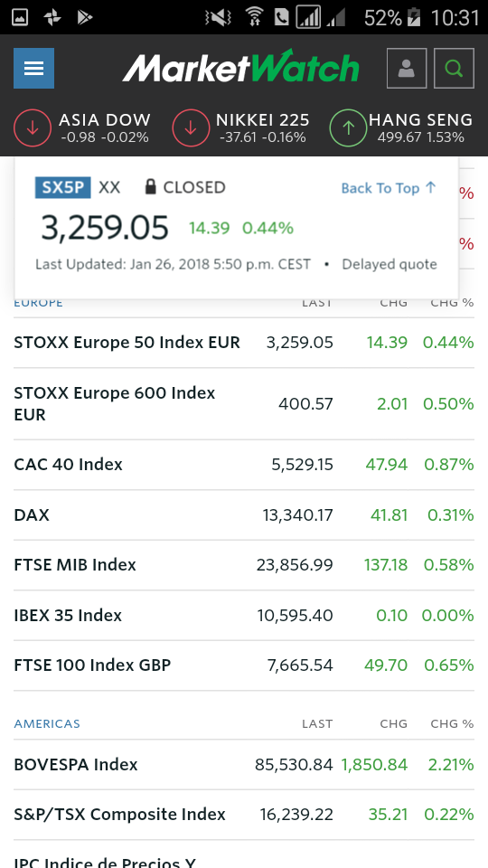Tap the Nikkei 225 down-arrow icon
488x868 pixels.
coord(191,127)
